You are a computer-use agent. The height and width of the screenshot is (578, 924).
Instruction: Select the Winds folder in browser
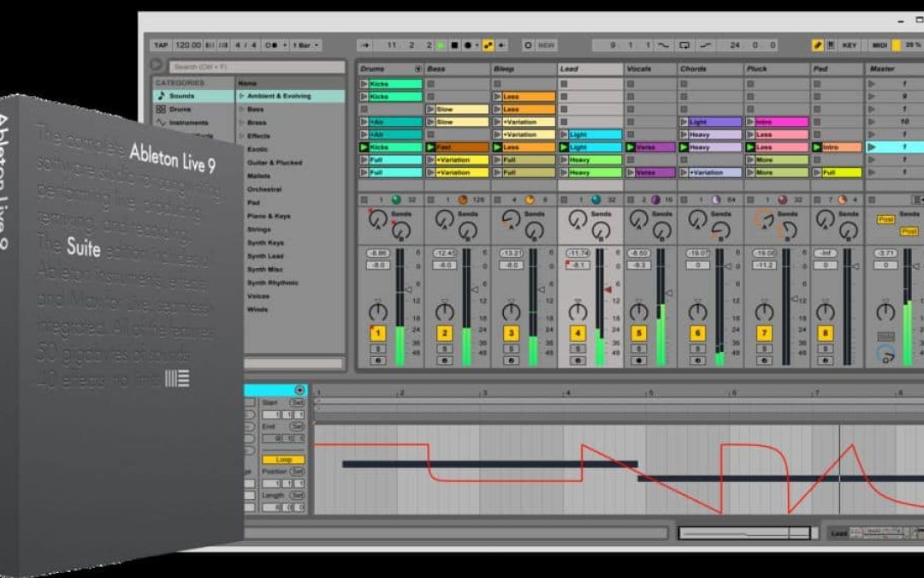point(258,309)
